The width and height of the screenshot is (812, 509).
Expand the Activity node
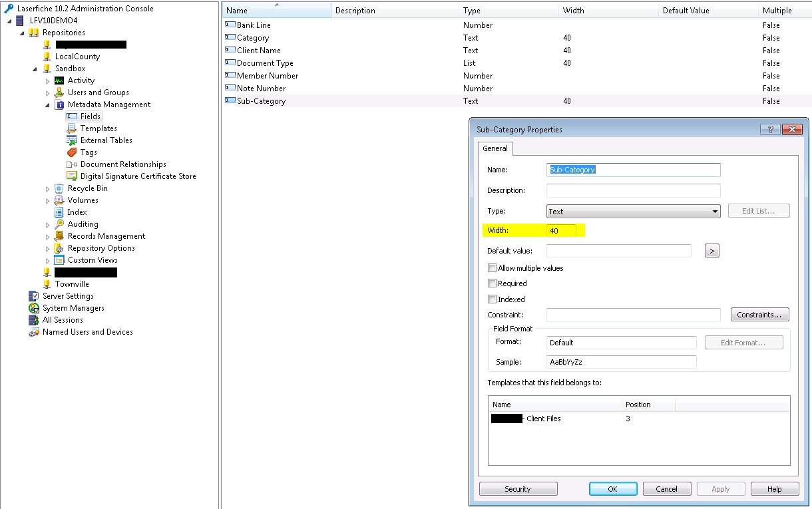pyautogui.click(x=47, y=81)
